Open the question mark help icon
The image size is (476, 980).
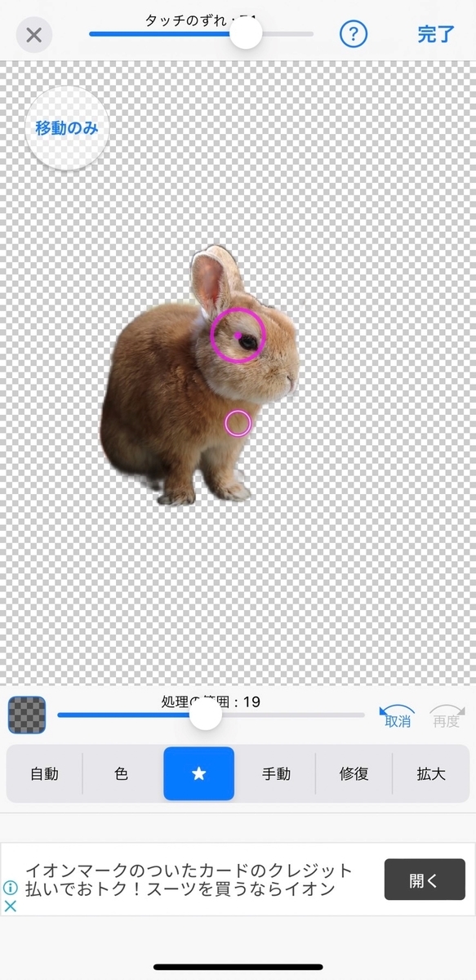tap(354, 34)
